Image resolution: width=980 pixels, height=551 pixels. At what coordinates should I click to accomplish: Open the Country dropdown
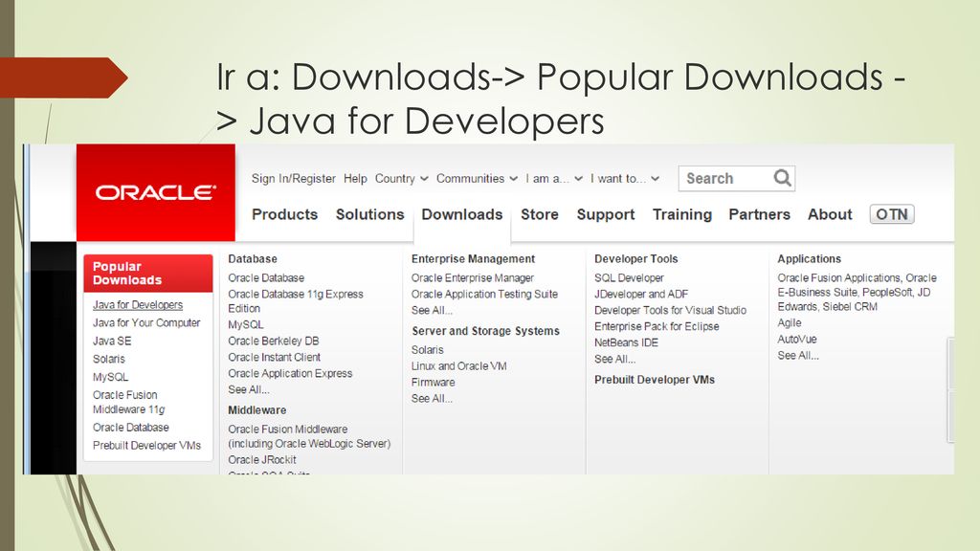401,179
